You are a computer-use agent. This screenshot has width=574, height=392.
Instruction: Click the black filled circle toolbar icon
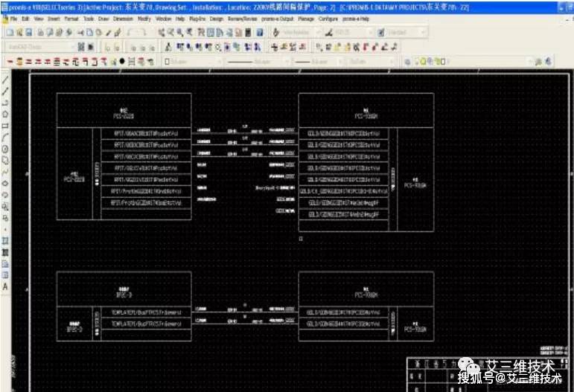click(122, 62)
